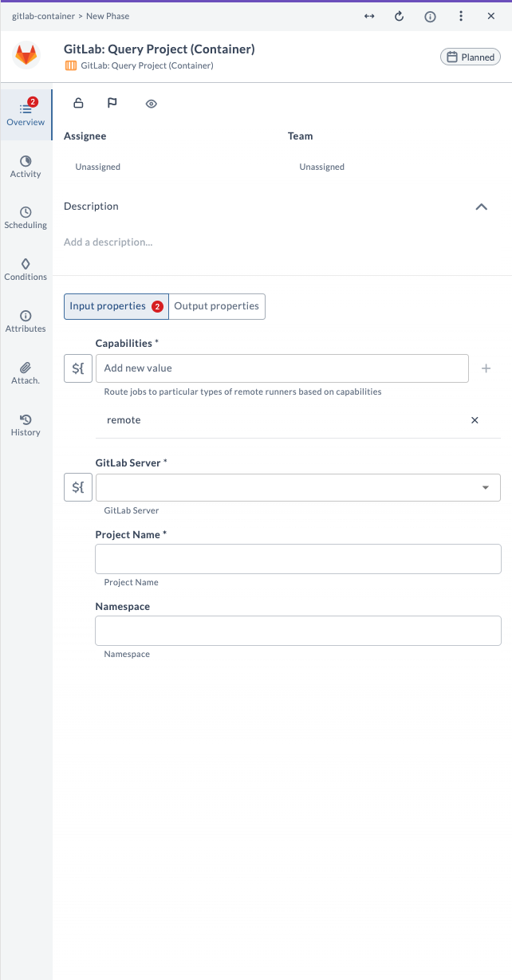This screenshot has height=980, width=512.
Task: Select the Output properties tab
Action: [x=217, y=306]
